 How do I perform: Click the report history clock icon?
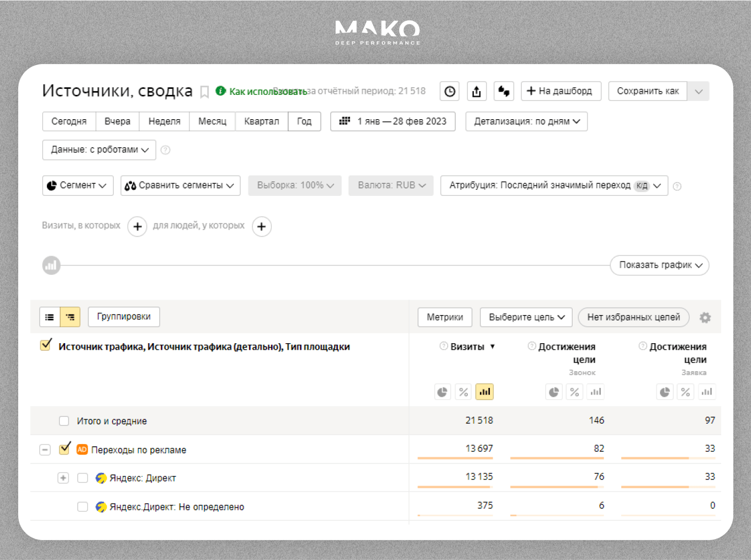coord(450,92)
